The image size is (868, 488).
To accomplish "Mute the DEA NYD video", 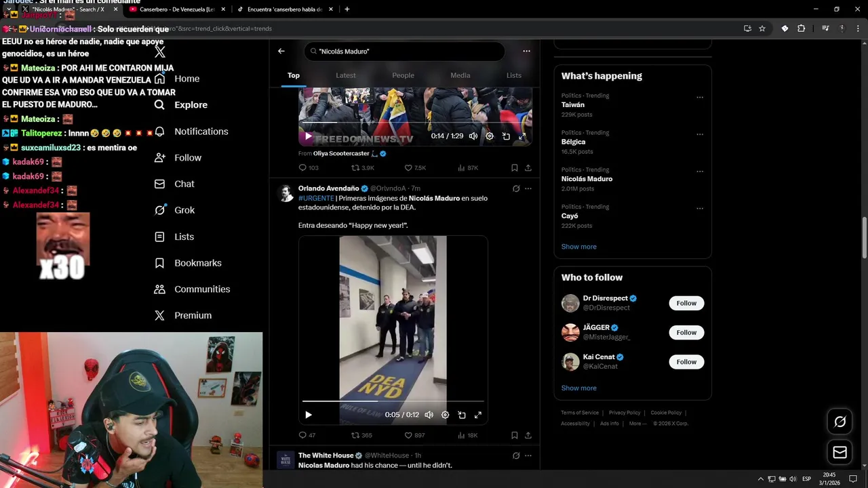I will pyautogui.click(x=429, y=415).
